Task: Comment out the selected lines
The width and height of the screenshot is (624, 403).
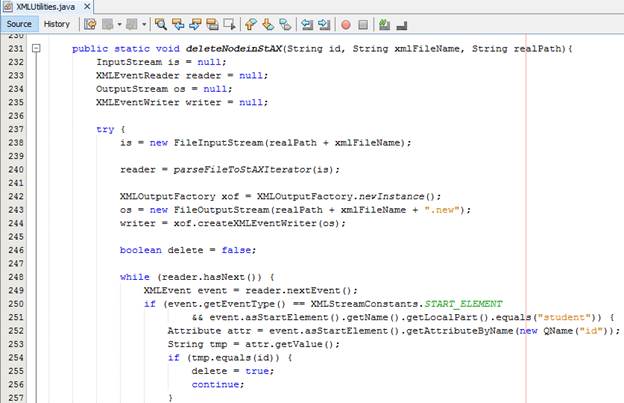Action: (384, 25)
